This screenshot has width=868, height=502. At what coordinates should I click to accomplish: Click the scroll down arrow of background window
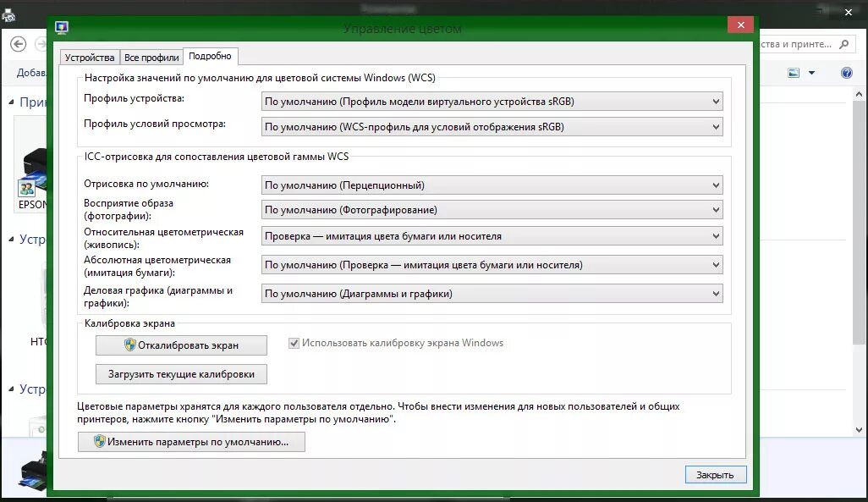coord(859,429)
